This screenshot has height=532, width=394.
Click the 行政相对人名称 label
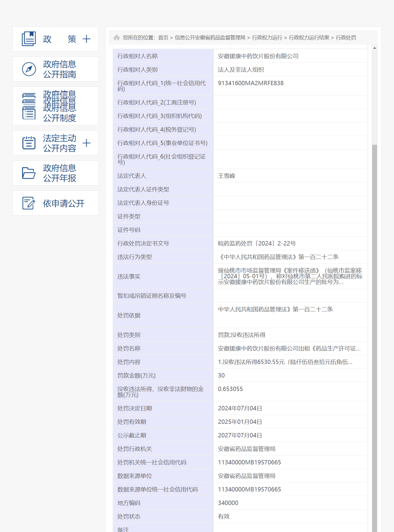click(x=137, y=56)
